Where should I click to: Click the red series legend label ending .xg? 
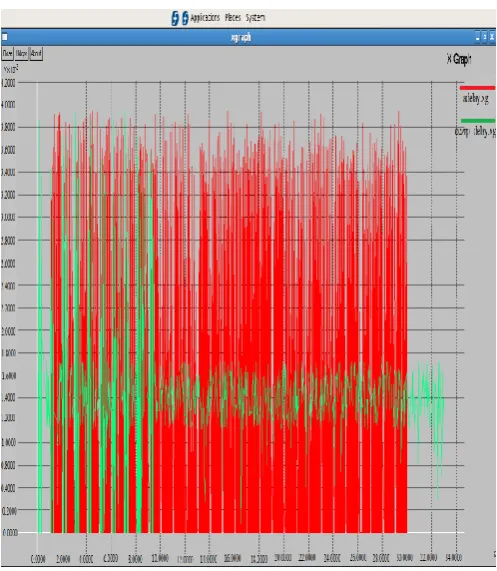[x=475, y=98]
